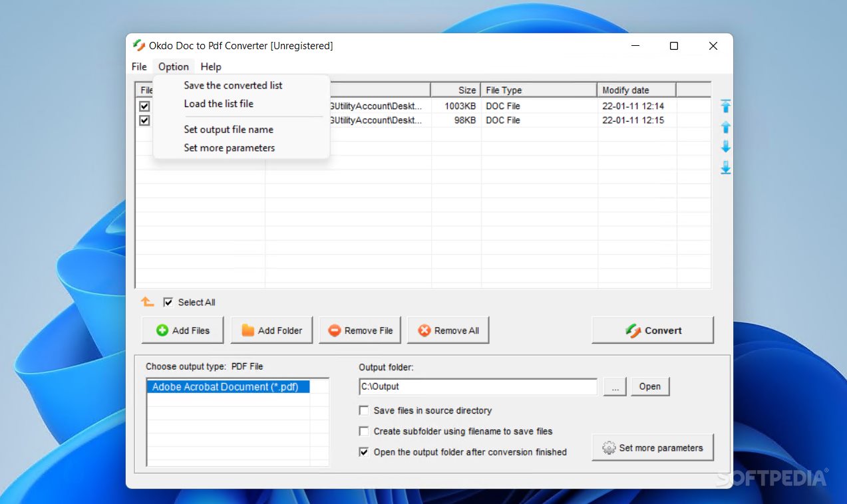Uncheck the first file row checkbox
The height and width of the screenshot is (504, 847).
click(144, 106)
